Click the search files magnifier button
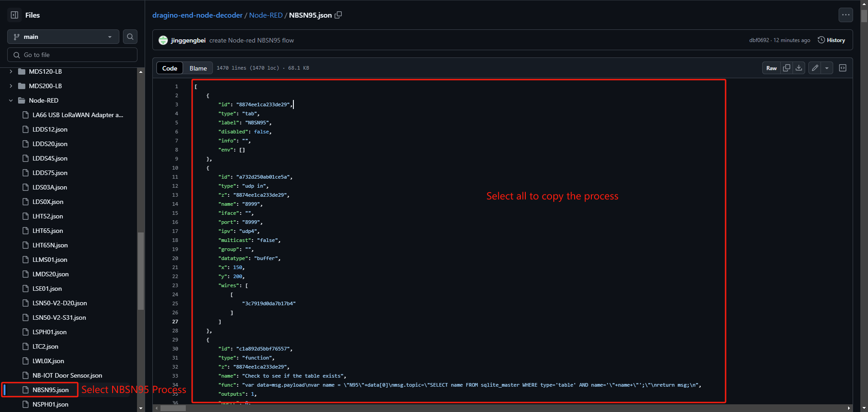This screenshot has width=868, height=412. 130,37
